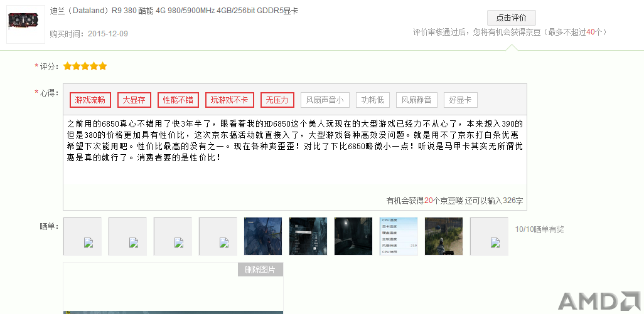Click the 点击评价 button
The width and height of the screenshot is (644, 314).
[x=512, y=18]
